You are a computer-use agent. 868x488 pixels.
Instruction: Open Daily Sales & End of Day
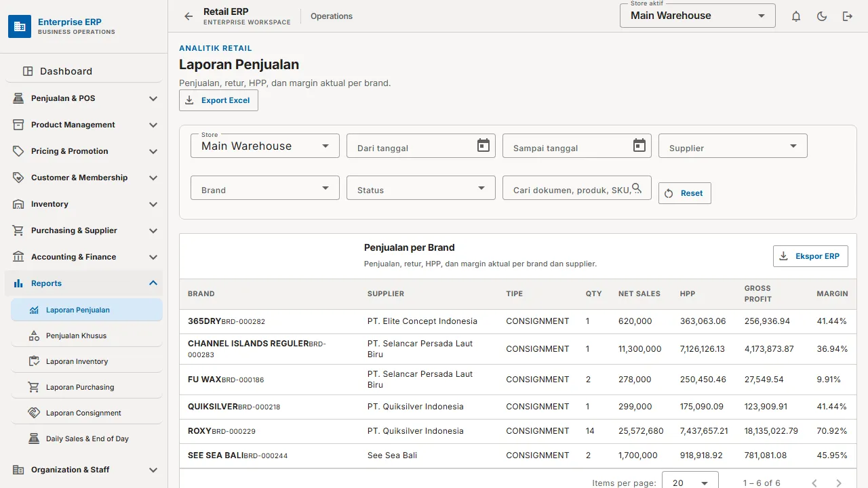click(x=87, y=439)
